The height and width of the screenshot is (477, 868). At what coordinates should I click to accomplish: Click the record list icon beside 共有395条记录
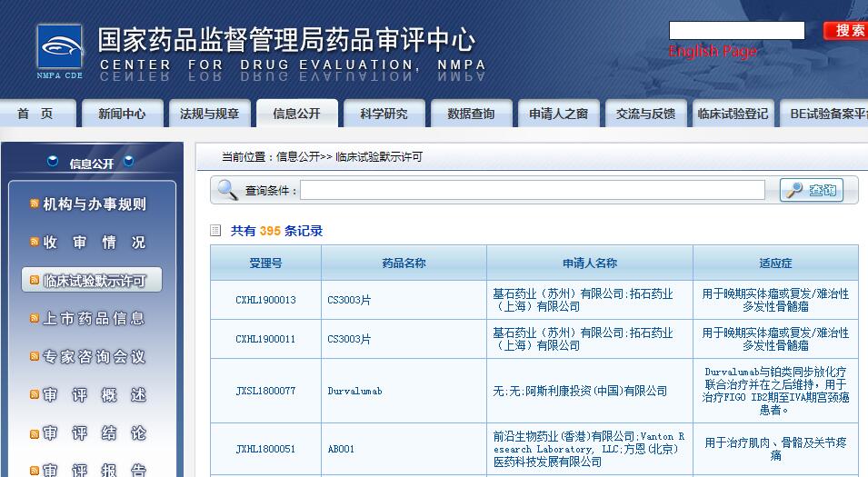(x=216, y=231)
